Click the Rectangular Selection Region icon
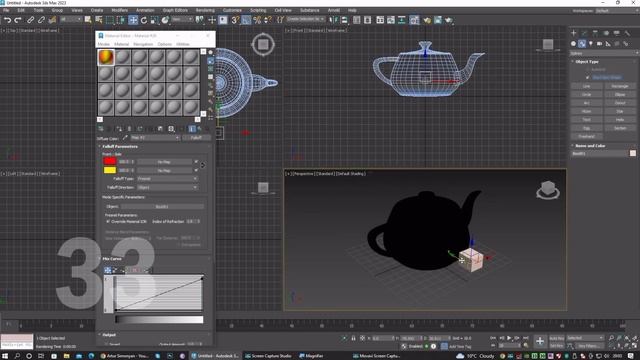640x360 pixels. (110, 20)
